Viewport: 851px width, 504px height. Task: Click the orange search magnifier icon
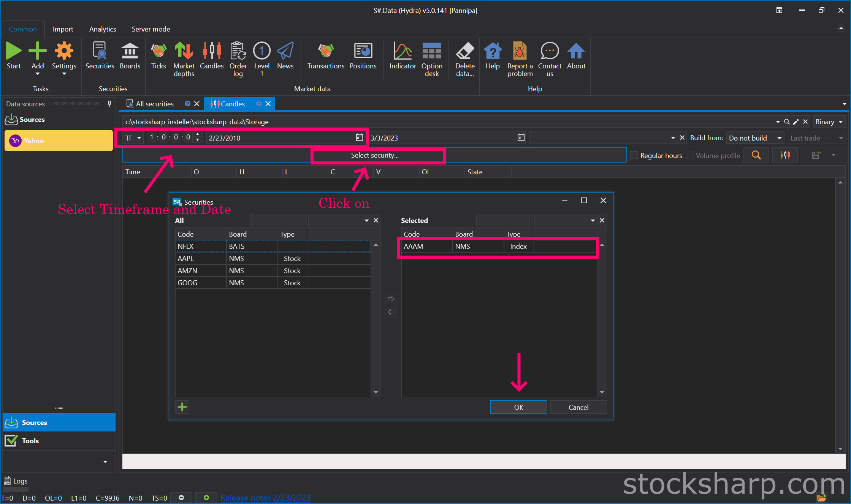point(756,155)
